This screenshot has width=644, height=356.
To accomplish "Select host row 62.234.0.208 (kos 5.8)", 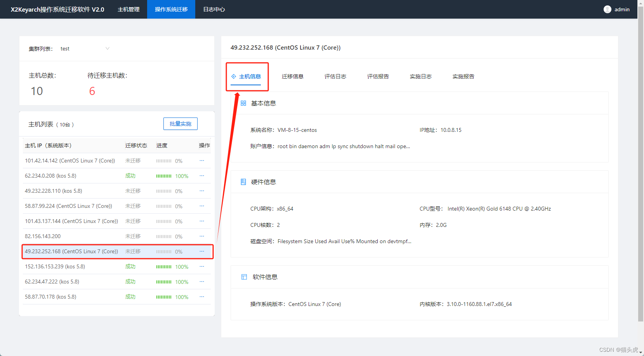I will [116, 176].
